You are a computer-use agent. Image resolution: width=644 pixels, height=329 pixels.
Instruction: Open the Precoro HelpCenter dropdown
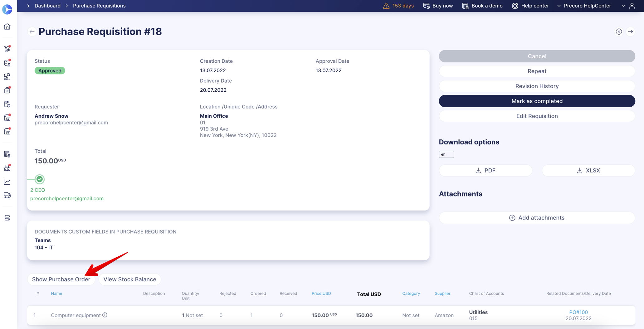point(584,6)
